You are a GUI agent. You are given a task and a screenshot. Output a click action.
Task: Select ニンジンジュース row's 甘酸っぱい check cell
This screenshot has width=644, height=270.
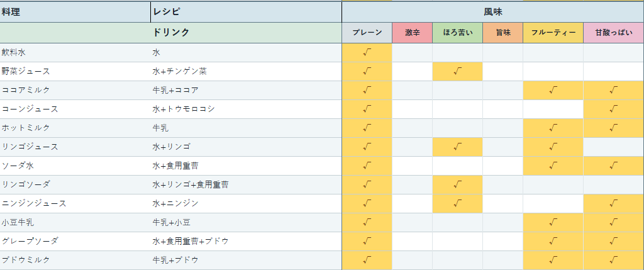(x=614, y=204)
